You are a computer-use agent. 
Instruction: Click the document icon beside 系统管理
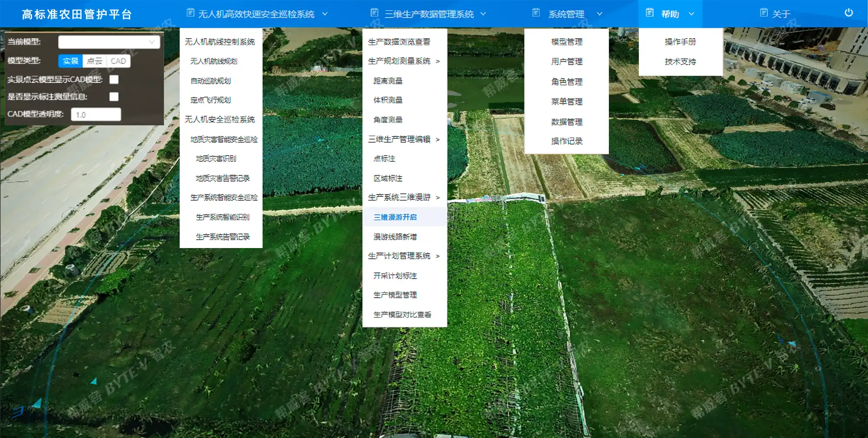pos(536,13)
